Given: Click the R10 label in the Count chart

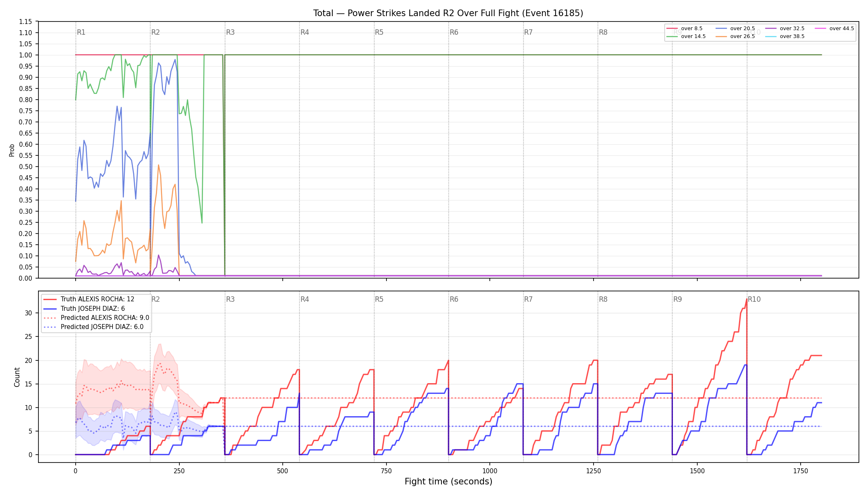Looking at the screenshot, I should point(754,299).
